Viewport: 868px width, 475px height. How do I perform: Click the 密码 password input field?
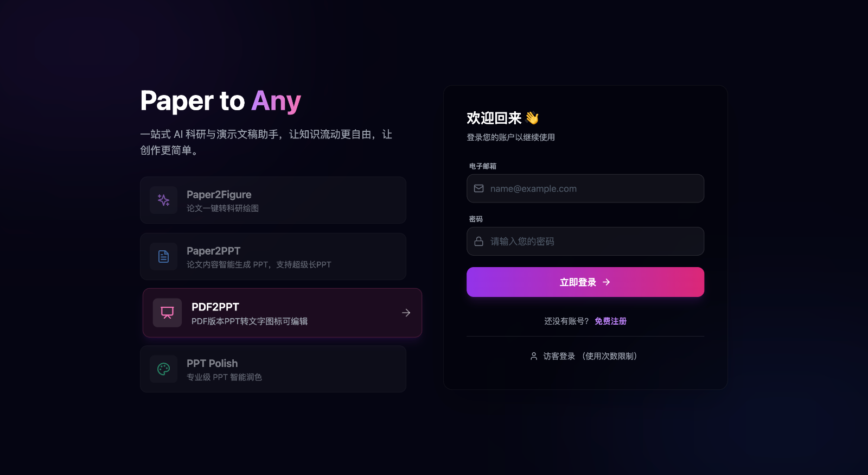tap(585, 241)
